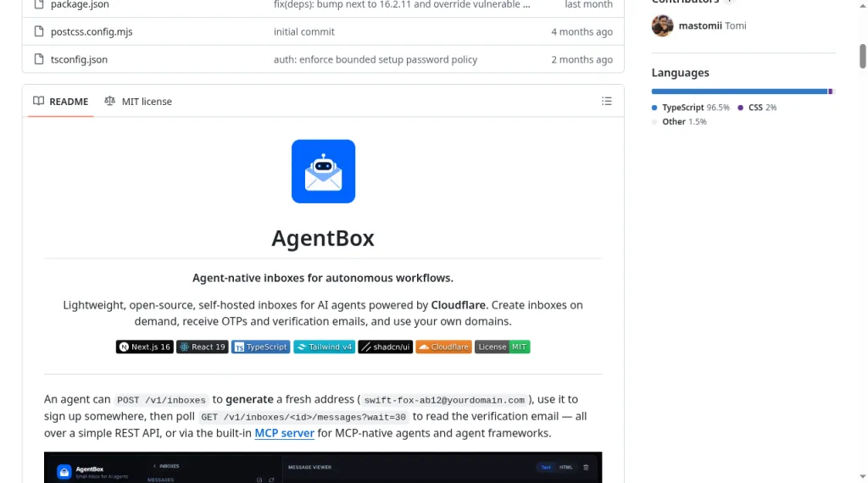Screen dimensions: 868x483
Task: Click the License MIT badge
Action: (x=503, y=347)
